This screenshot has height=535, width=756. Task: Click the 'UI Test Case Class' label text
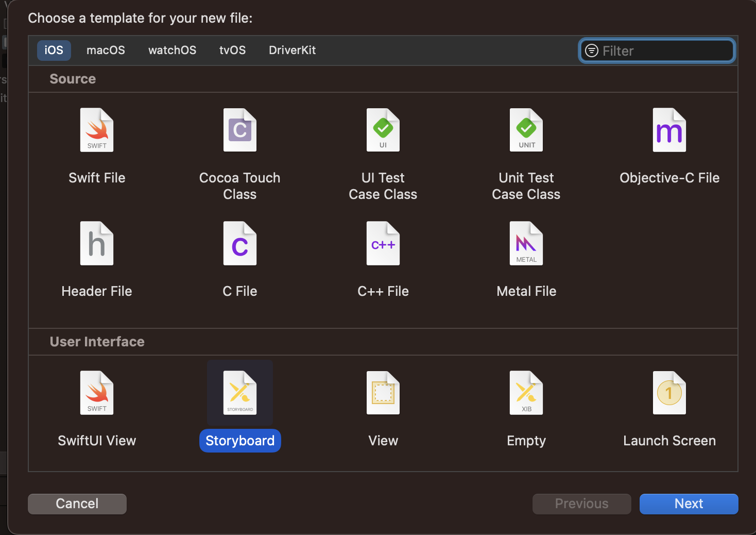click(383, 186)
